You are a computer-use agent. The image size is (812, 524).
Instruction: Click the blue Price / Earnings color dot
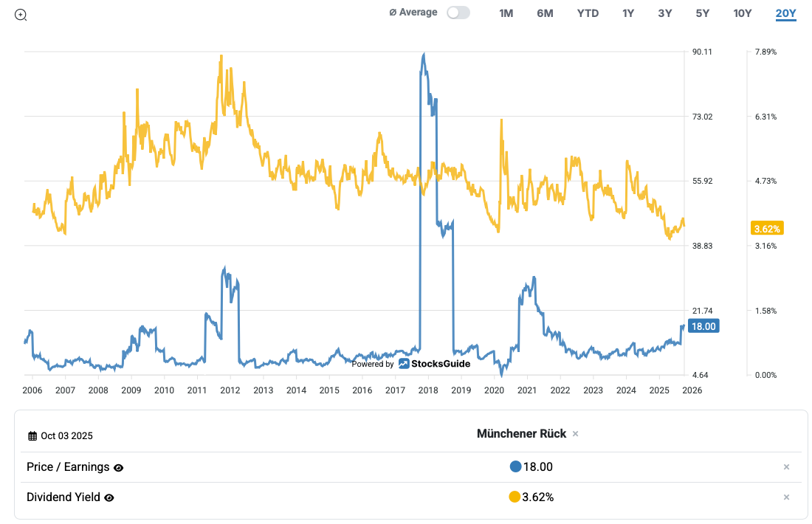(515, 466)
